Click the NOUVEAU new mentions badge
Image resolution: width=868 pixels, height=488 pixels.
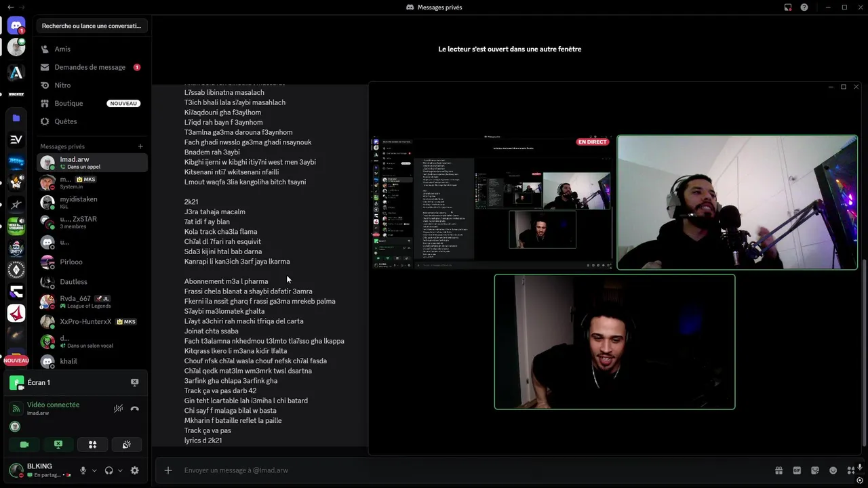16,361
